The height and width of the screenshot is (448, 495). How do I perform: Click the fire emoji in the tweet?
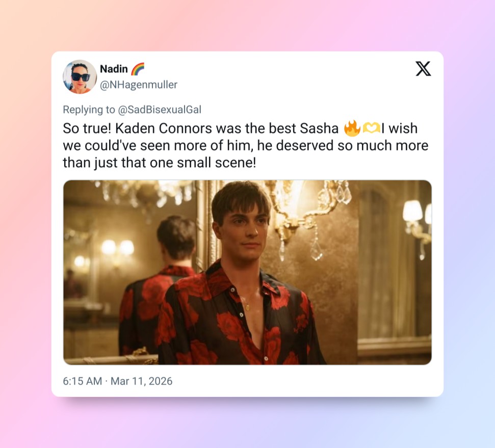coord(352,128)
